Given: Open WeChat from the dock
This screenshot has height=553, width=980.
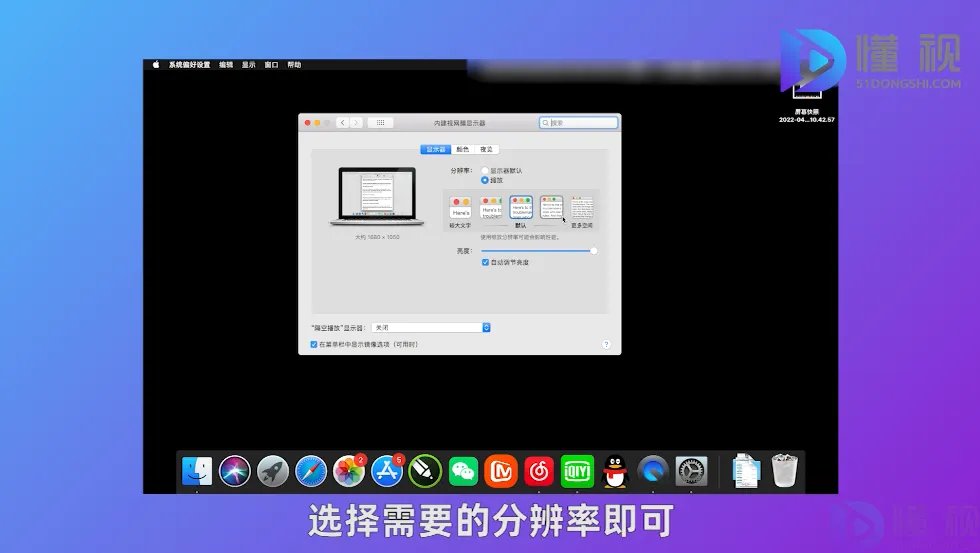Looking at the screenshot, I should tap(463, 471).
